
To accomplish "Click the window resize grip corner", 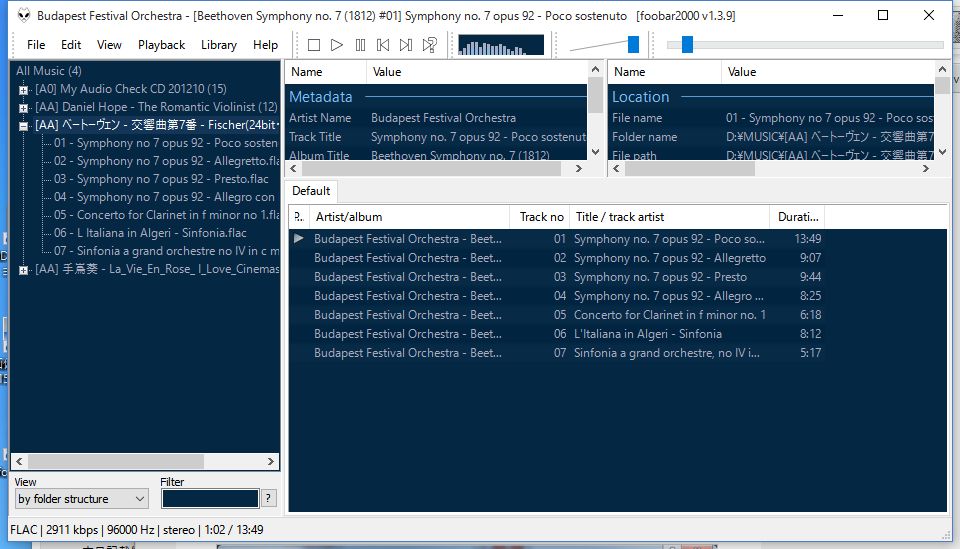I will tap(945, 534).
